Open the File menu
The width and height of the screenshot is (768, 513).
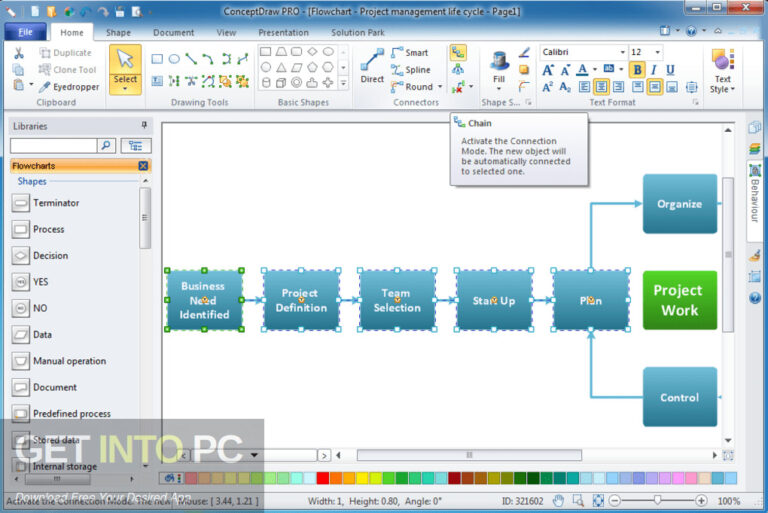pos(25,32)
